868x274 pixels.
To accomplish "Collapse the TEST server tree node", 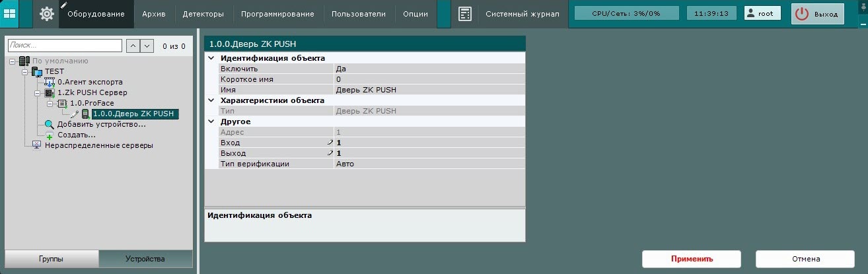I will [x=25, y=71].
